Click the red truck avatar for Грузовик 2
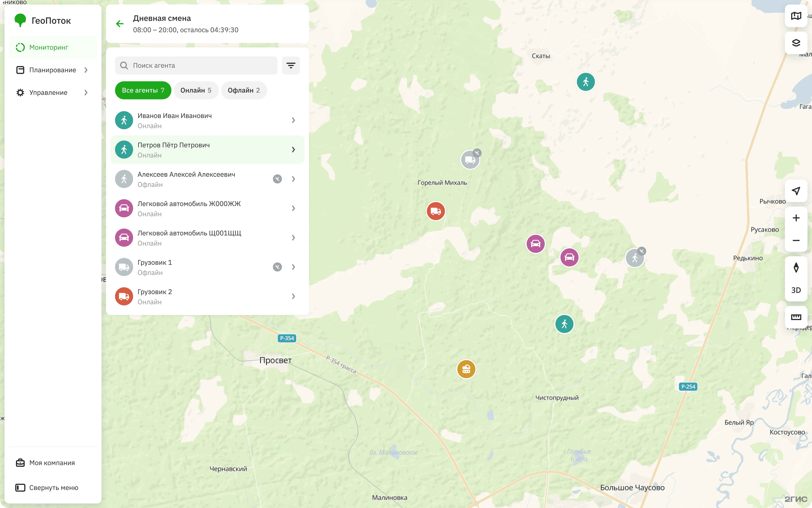This screenshot has width=812, height=508. point(124,296)
